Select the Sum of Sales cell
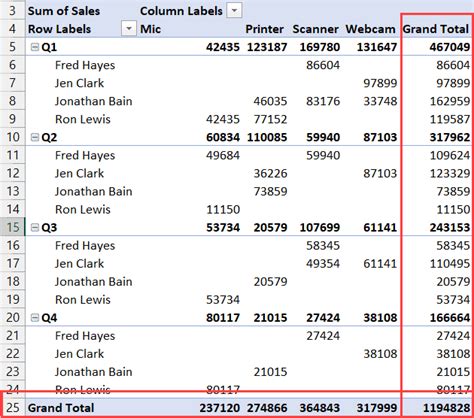The image size is (474, 418). coord(64,11)
